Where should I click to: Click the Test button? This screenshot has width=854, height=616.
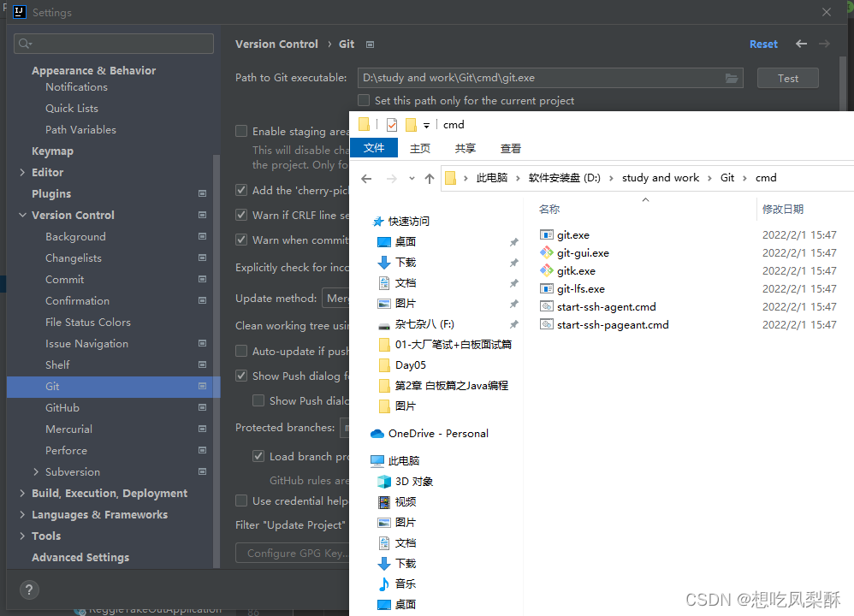787,78
